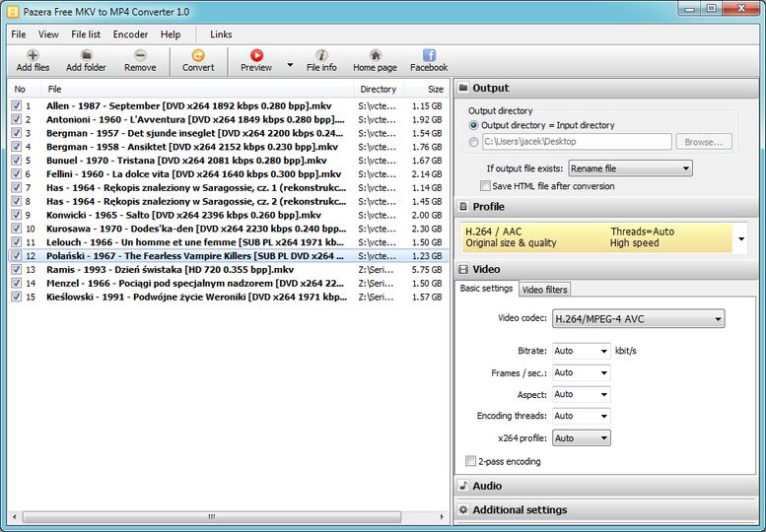The height and width of the screenshot is (532, 766).
Task: Click the horizontal scrollbar thumb in file list
Action: coord(212,517)
